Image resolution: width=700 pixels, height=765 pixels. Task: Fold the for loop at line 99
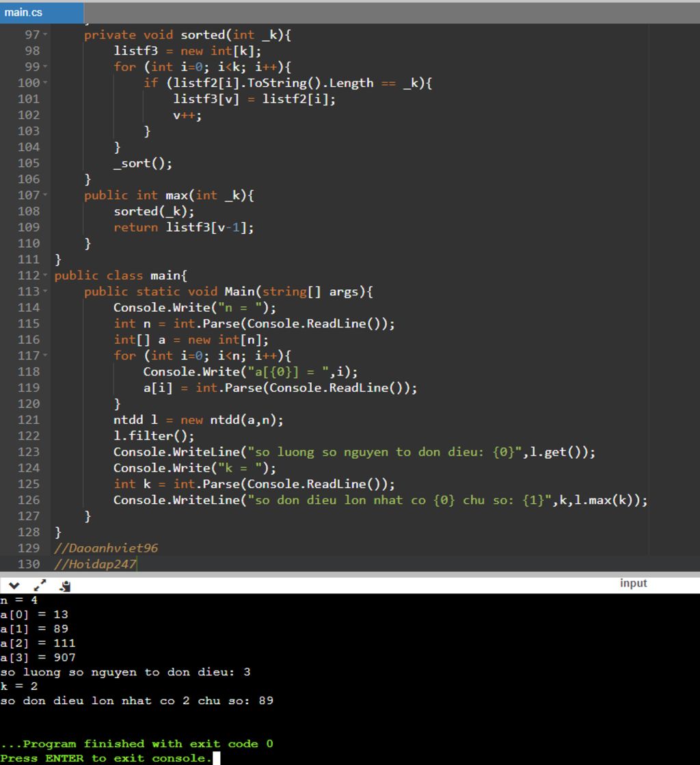tap(45, 66)
